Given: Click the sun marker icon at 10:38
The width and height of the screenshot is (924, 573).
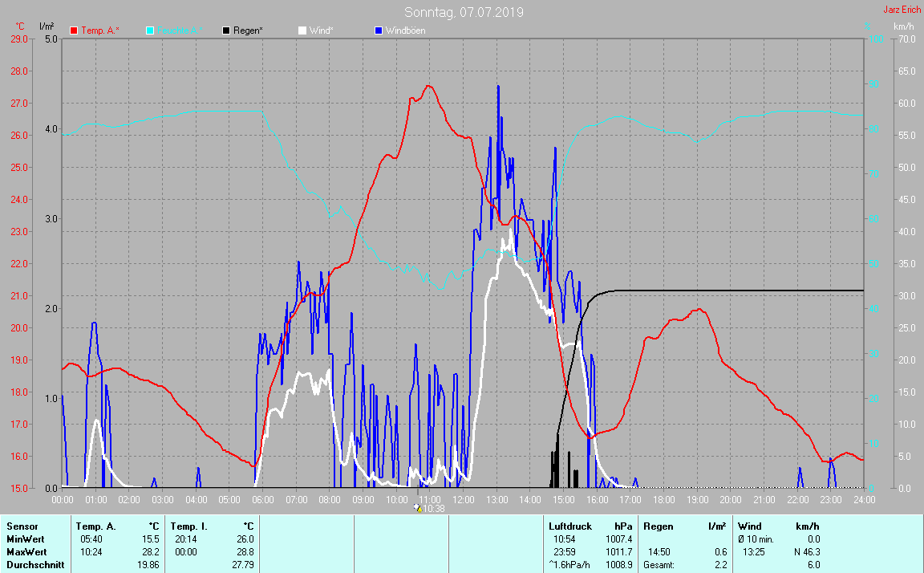Looking at the screenshot, I should [417, 508].
